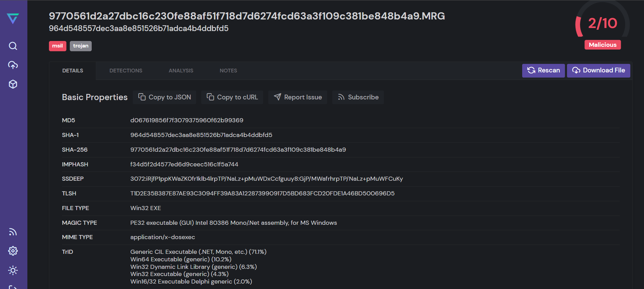Switch to the Details tab

click(x=73, y=71)
